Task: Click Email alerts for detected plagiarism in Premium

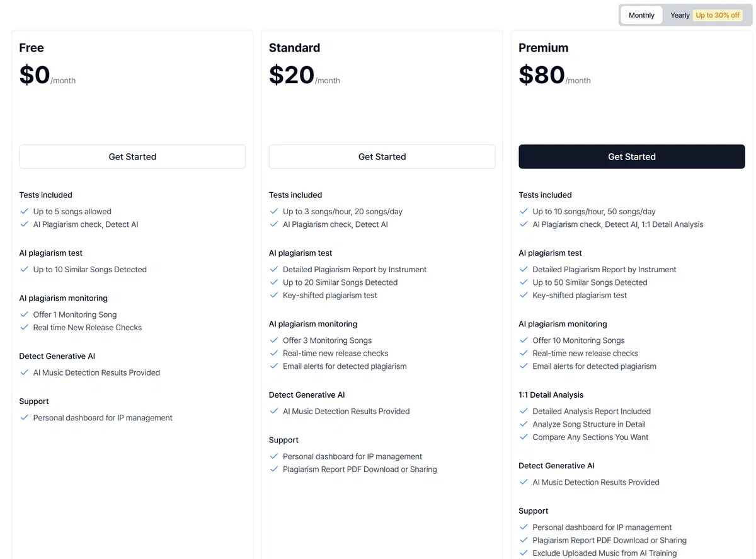Action: [594, 366]
